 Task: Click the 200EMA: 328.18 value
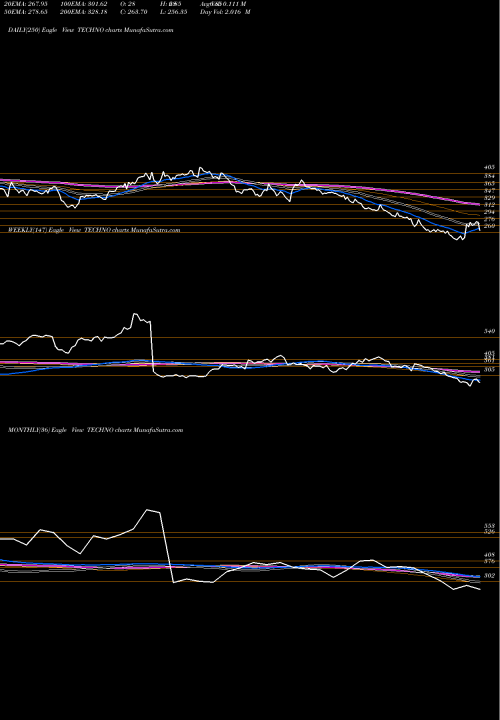coord(83,12)
